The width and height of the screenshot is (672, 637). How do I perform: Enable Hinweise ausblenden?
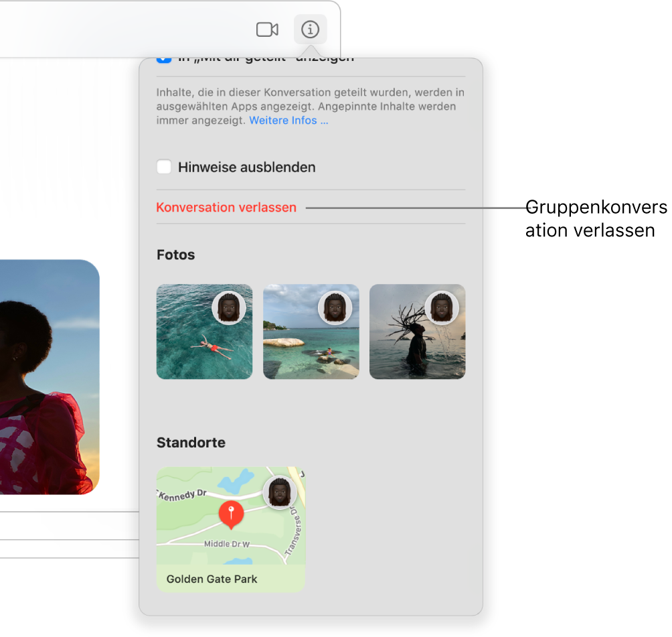(164, 167)
